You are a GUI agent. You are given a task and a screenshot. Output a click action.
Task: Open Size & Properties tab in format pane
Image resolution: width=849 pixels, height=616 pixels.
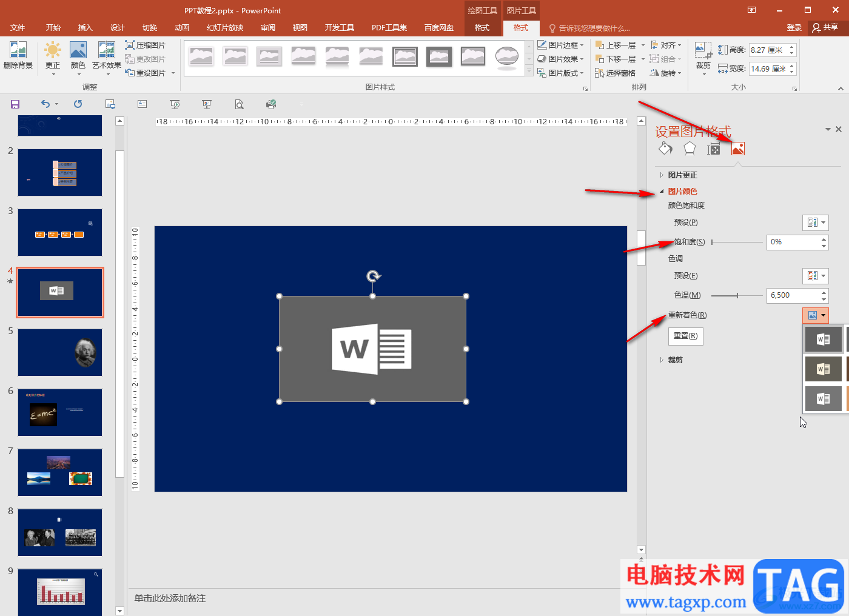[714, 149]
